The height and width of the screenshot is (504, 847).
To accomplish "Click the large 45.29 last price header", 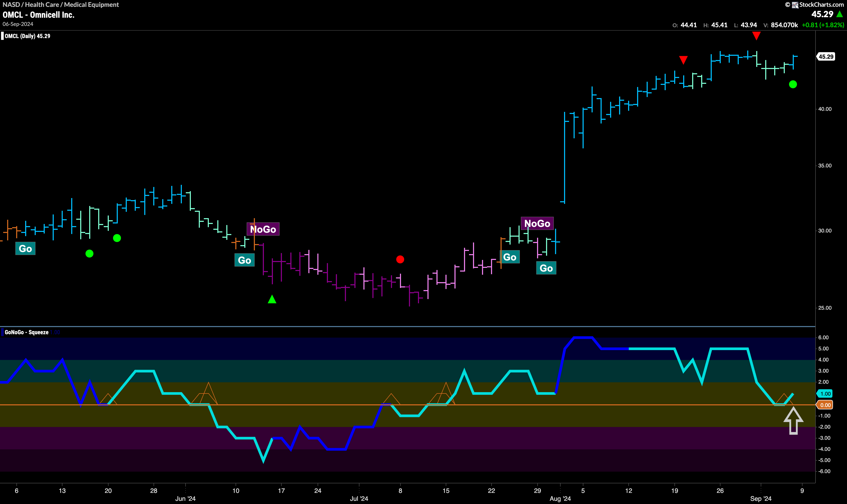I will tap(822, 14).
